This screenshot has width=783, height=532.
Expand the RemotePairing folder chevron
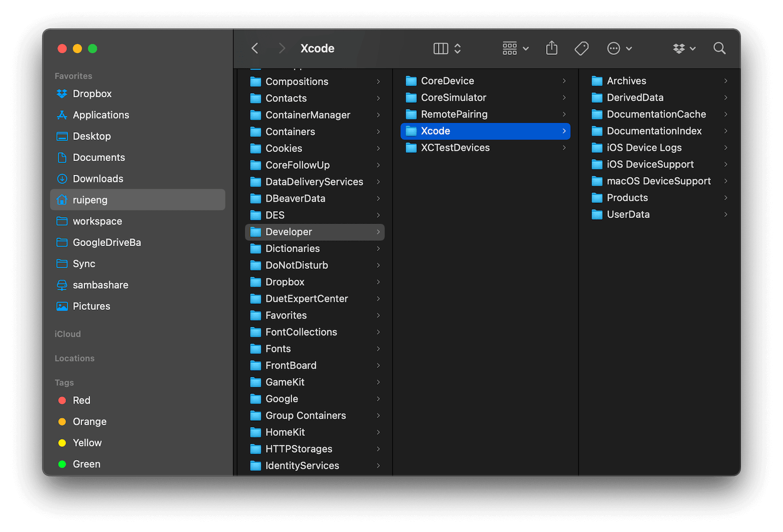[x=564, y=114]
